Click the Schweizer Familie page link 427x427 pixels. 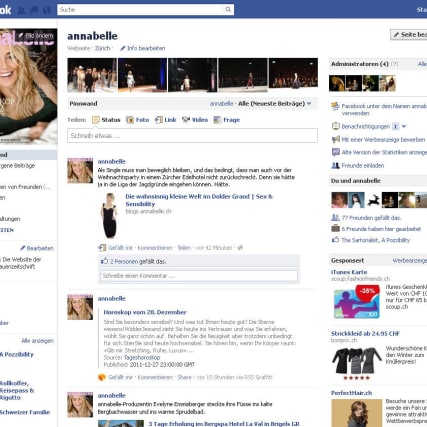[x=25, y=412]
